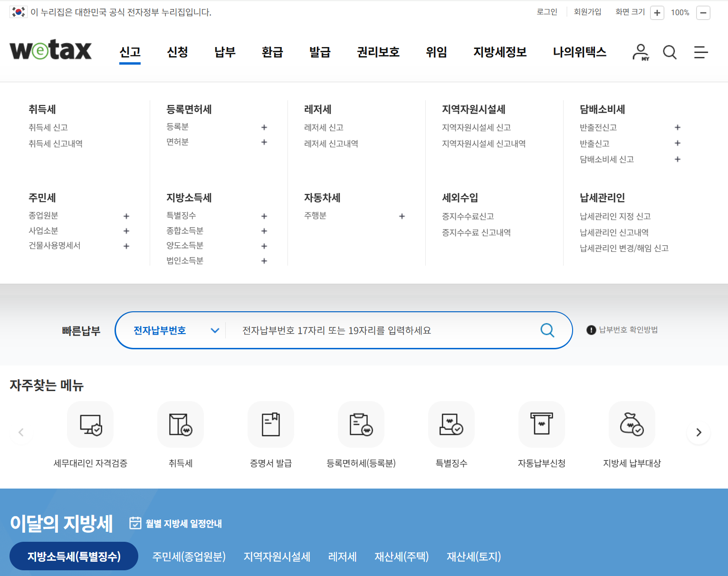Open the 취득세 quick menu icon
728x576 pixels.
(181, 424)
